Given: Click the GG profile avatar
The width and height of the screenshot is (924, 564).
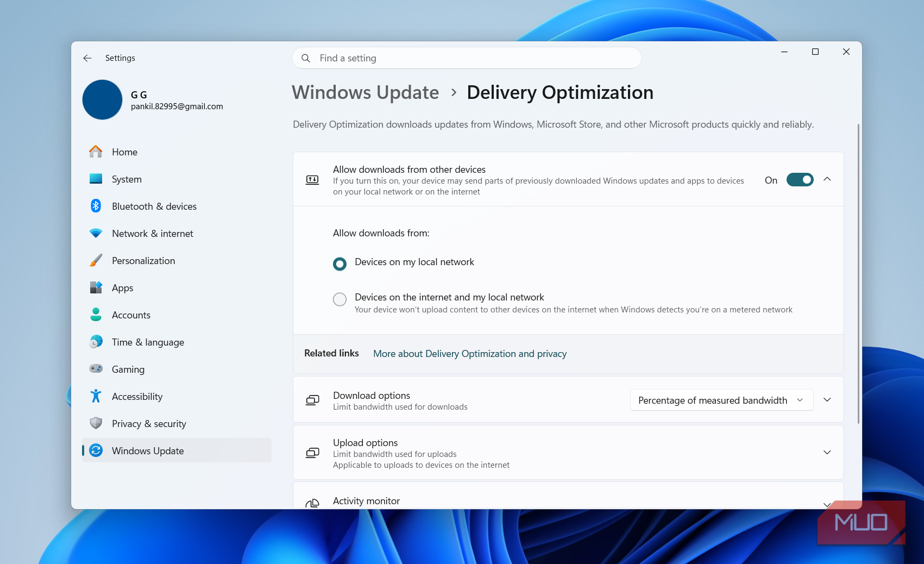Looking at the screenshot, I should 102,99.
